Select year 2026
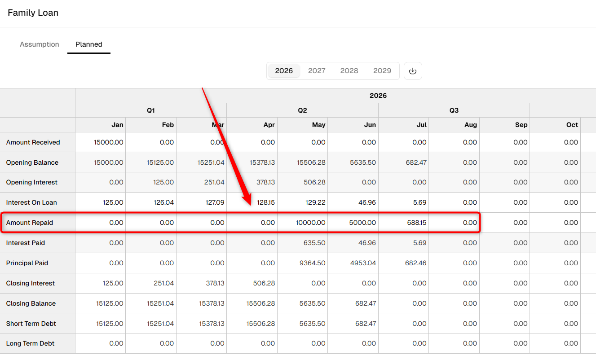596x364 pixels. (284, 71)
